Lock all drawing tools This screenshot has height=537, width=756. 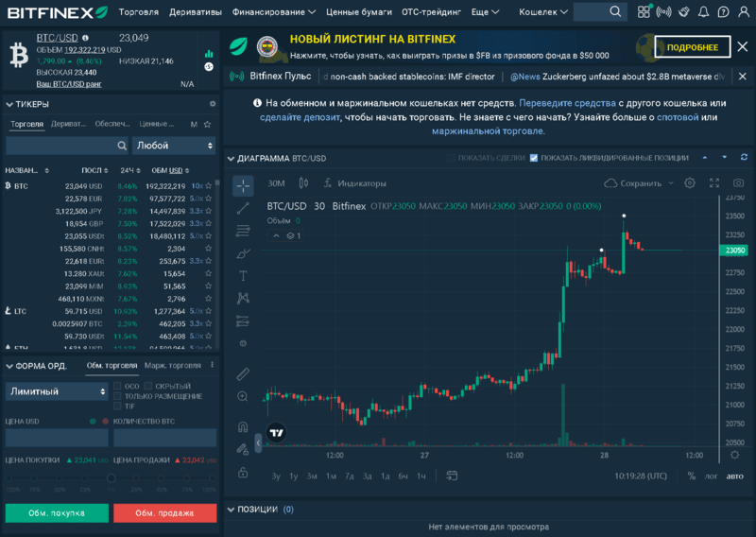point(243,473)
